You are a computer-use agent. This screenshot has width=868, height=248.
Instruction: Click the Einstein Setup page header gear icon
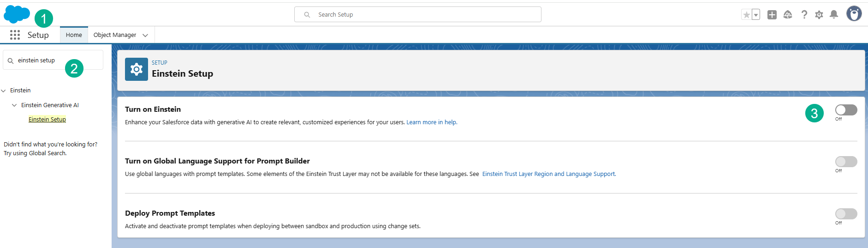[137, 69]
